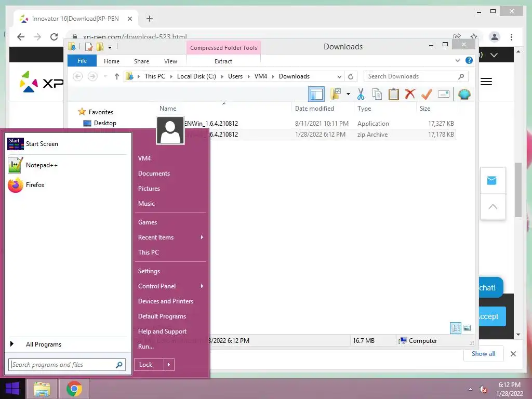Select the Application file ENWin_1.6.4.210812

(305, 124)
